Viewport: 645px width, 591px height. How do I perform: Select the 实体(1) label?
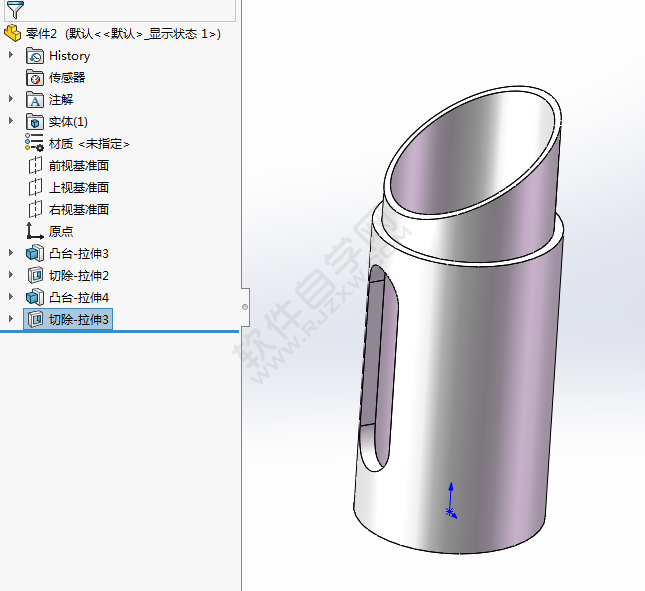pos(68,122)
